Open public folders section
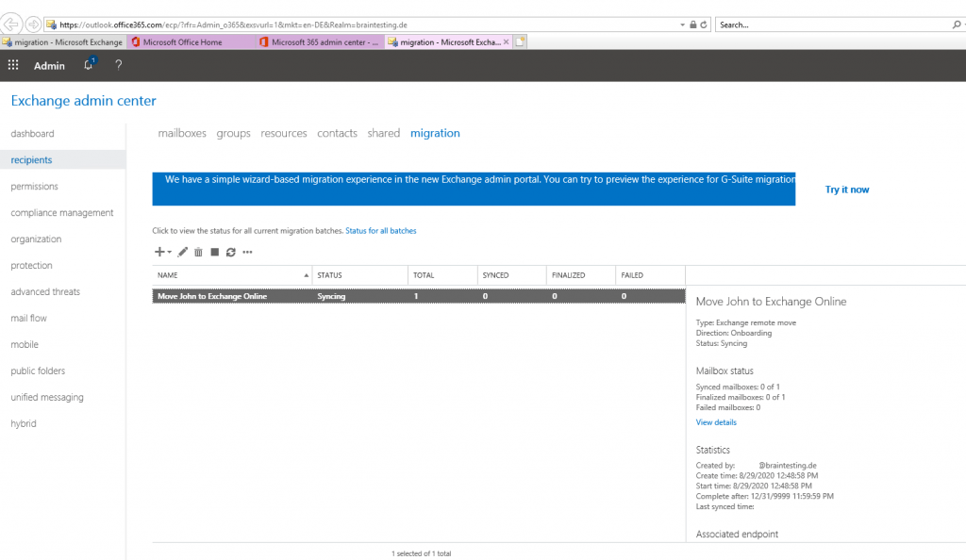Viewport: 966px width, 560px height. 38,371
